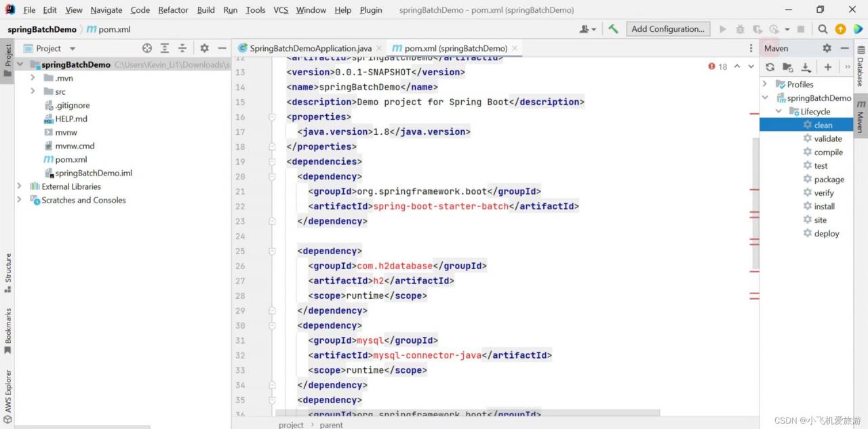Click the Stop square icon
The width and height of the screenshot is (868, 429).
(x=801, y=29)
